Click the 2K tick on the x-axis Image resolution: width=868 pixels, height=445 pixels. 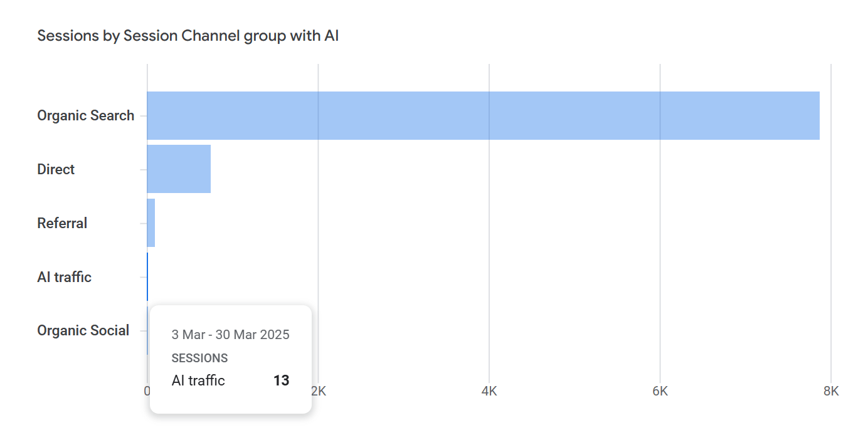tap(319, 391)
